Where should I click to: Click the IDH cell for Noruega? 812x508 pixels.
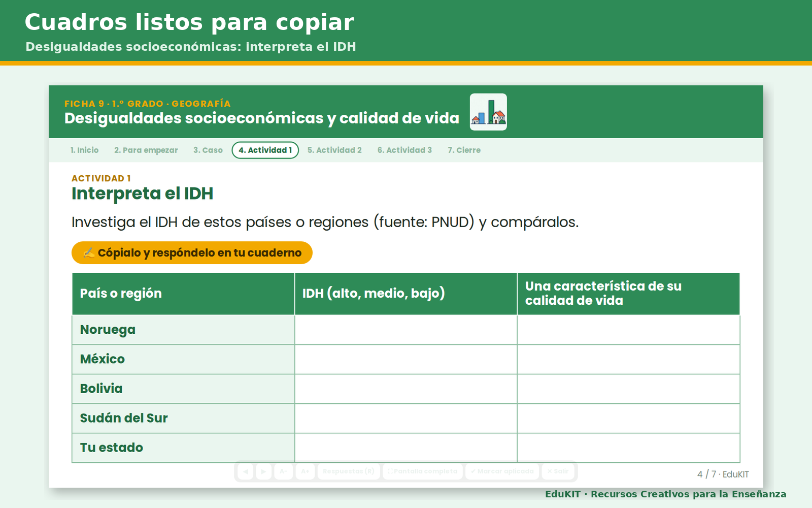406,330
